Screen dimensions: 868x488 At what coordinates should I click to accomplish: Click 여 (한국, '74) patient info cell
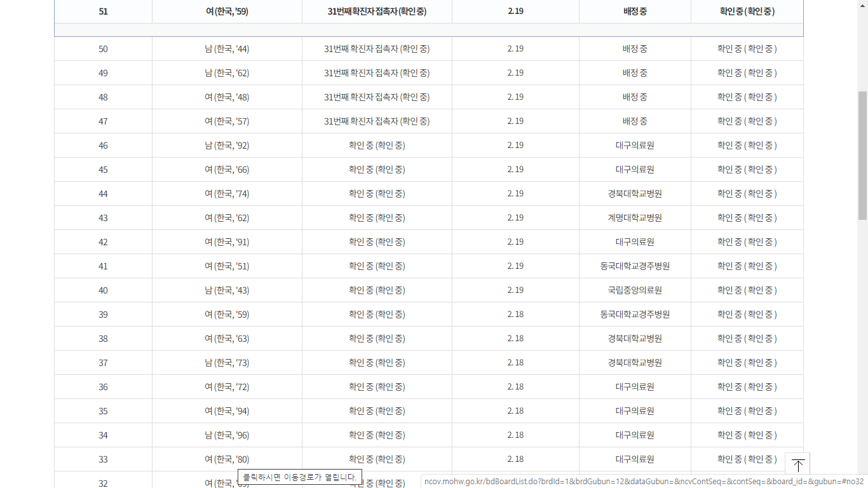pyautogui.click(x=227, y=194)
